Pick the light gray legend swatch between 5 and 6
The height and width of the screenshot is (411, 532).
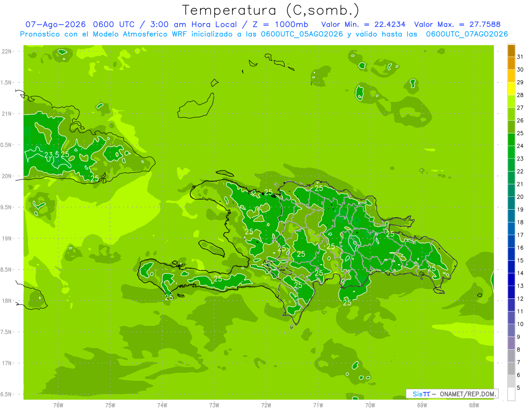tap(511, 381)
